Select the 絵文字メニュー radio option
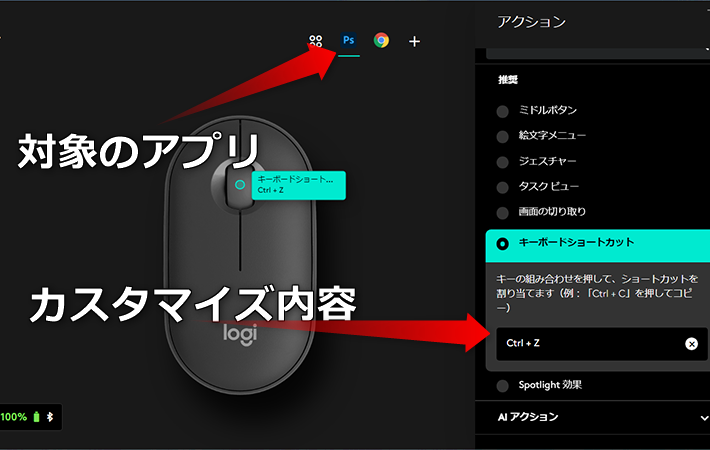 pyautogui.click(x=502, y=137)
